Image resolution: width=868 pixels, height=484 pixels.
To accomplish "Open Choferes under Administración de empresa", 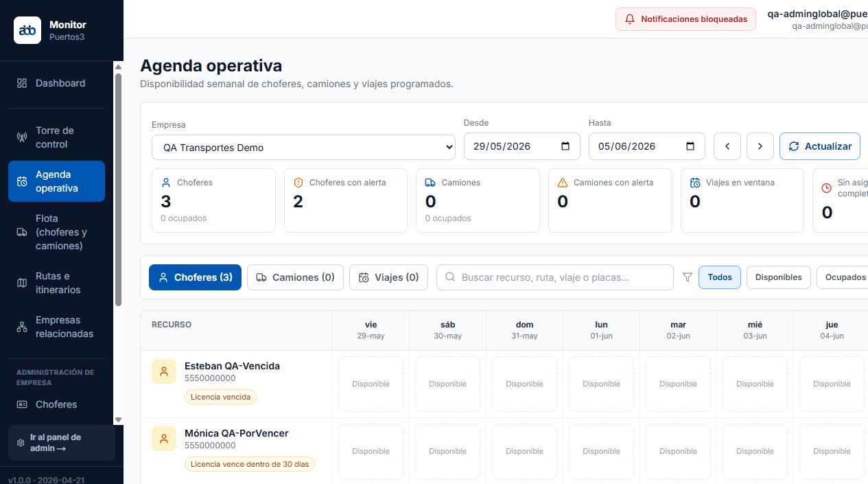I will [56, 404].
